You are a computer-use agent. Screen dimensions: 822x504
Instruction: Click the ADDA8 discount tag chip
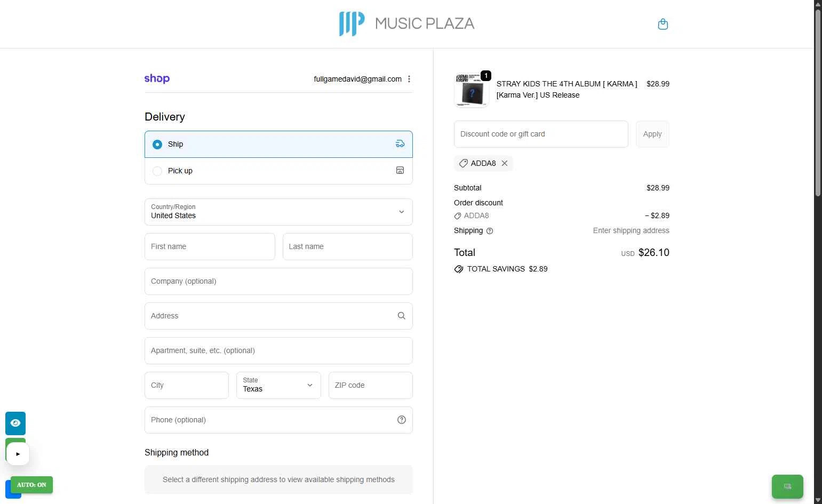point(483,163)
